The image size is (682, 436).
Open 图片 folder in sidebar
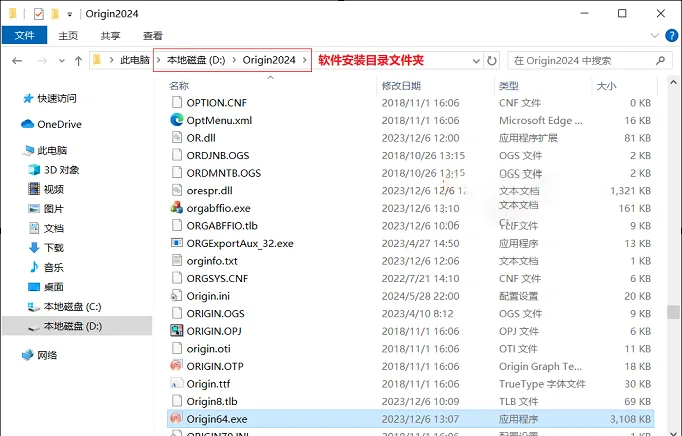[53, 208]
